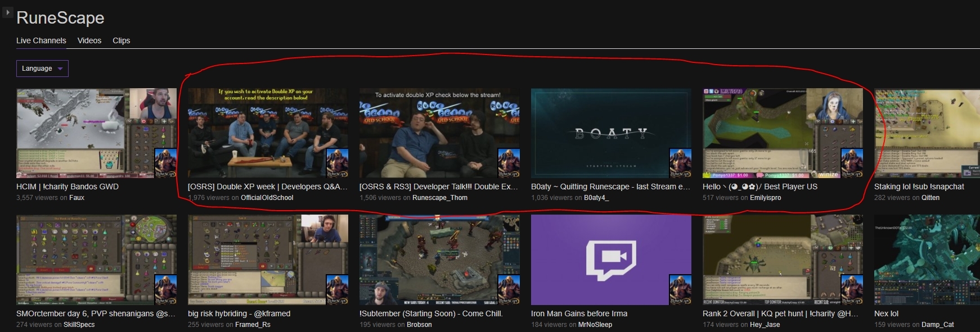Click the SMOrctember day 6 PVP title
Screen dimensions: 980x332
point(96,313)
